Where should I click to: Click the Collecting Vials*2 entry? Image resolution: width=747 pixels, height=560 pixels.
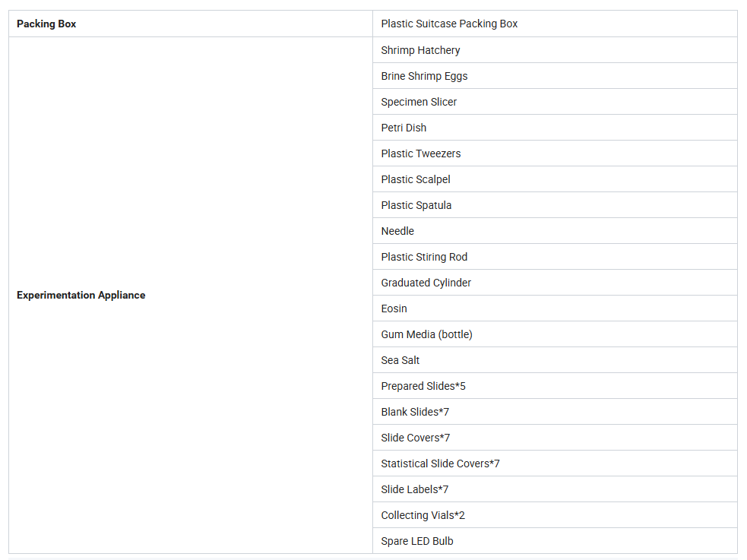pyautogui.click(x=555, y=514)
